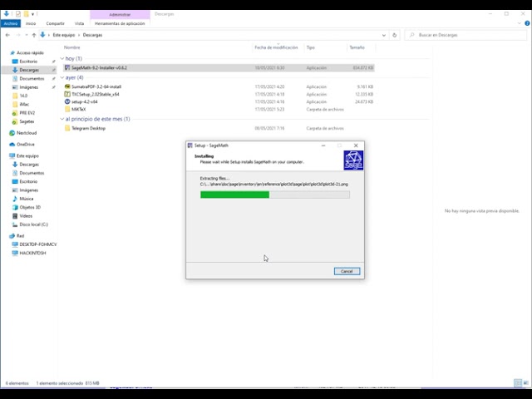The image size is (532, 399).
Task: Open the HACKINTOSH network computer
Action: [32, 253]
